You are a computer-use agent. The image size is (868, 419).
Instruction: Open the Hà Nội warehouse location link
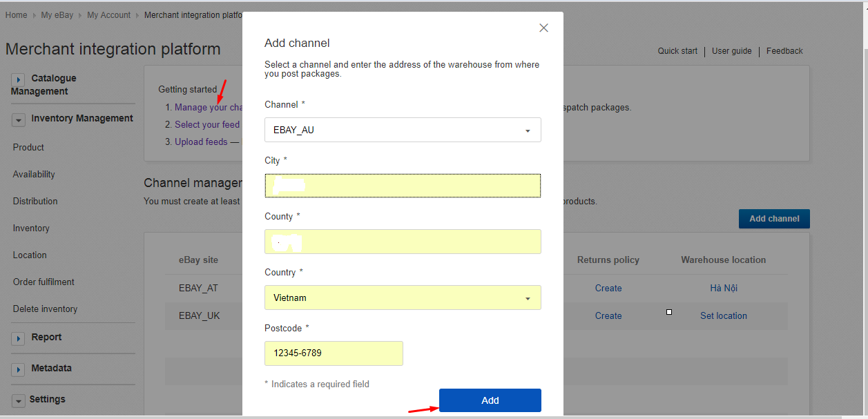[724, 289]
